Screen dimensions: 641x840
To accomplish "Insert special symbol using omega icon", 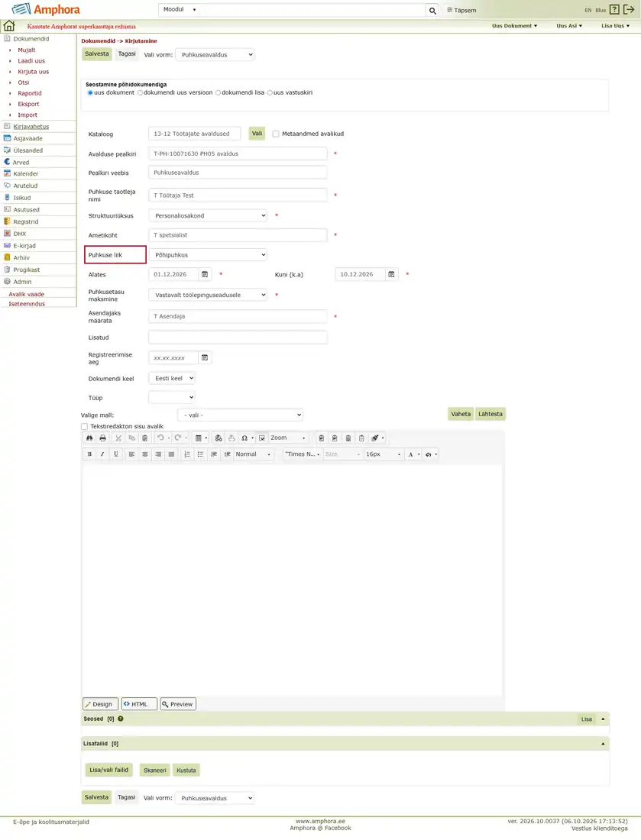I will tap(244, 438).
